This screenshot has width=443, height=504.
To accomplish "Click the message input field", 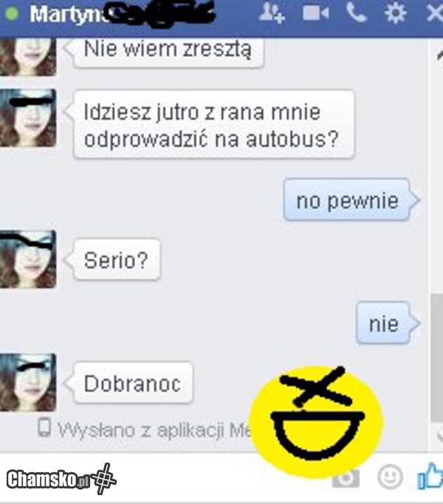I will [x=185, y=477].
